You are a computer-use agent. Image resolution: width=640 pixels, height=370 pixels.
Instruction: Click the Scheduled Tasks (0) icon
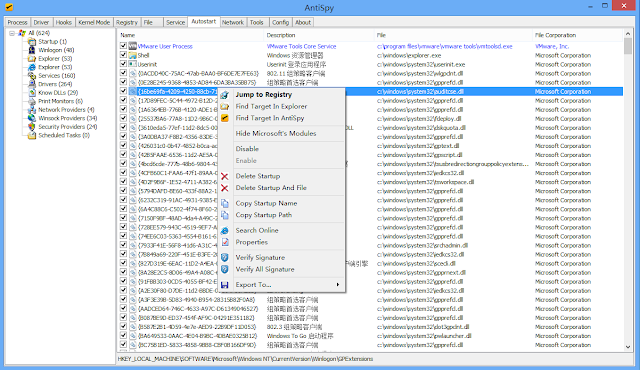(x=32, y=135)
